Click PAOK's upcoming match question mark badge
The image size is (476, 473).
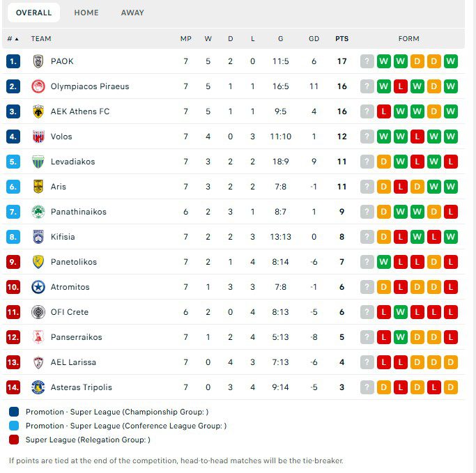pos(367,61)
